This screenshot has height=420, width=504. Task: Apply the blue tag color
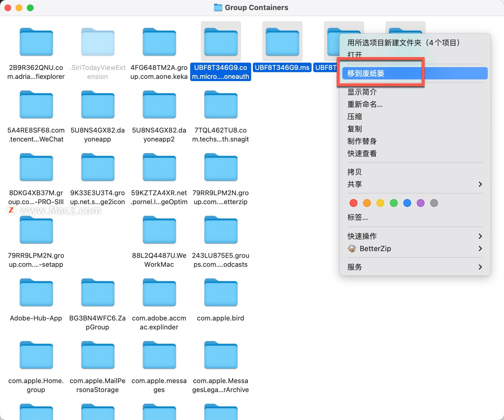point(407,203)
